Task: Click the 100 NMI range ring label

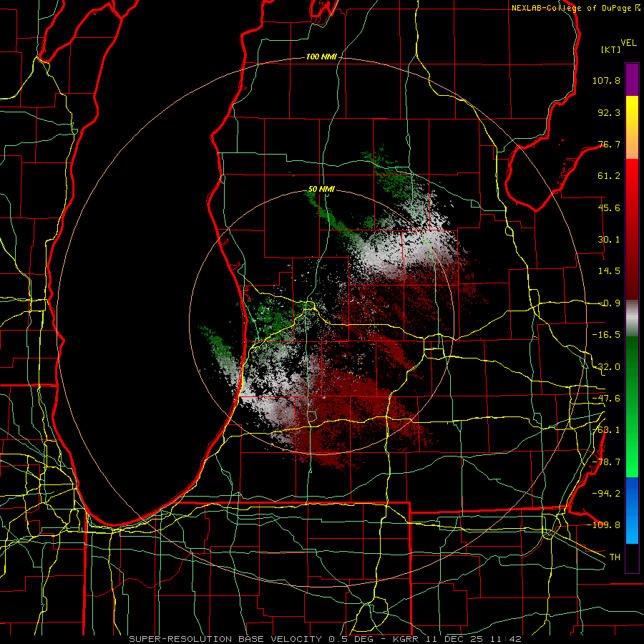Action: click(x=321, y=57)
